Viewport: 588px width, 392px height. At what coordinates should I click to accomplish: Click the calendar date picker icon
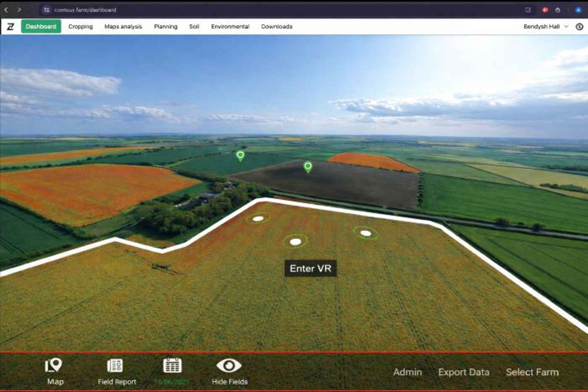click(172, 366)
